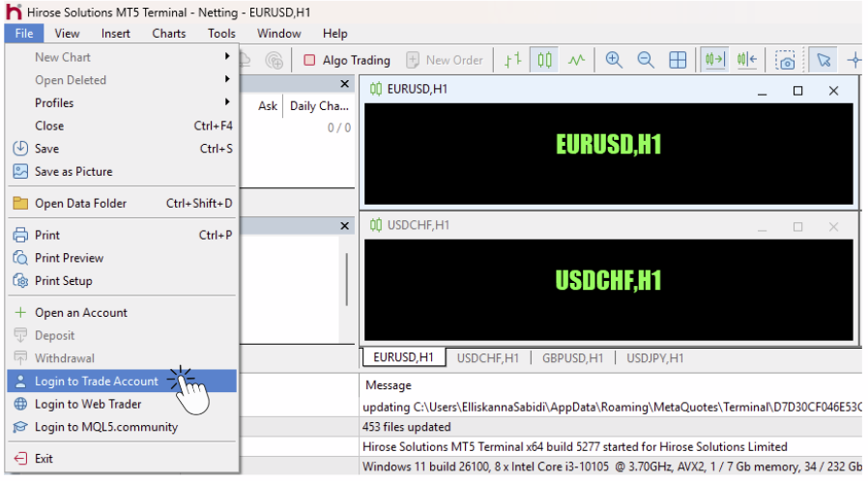The height and width of the screenshot is (481, 868).
Task: Click the left panel vertical scrollbar
Action: [x=346, y=280]
